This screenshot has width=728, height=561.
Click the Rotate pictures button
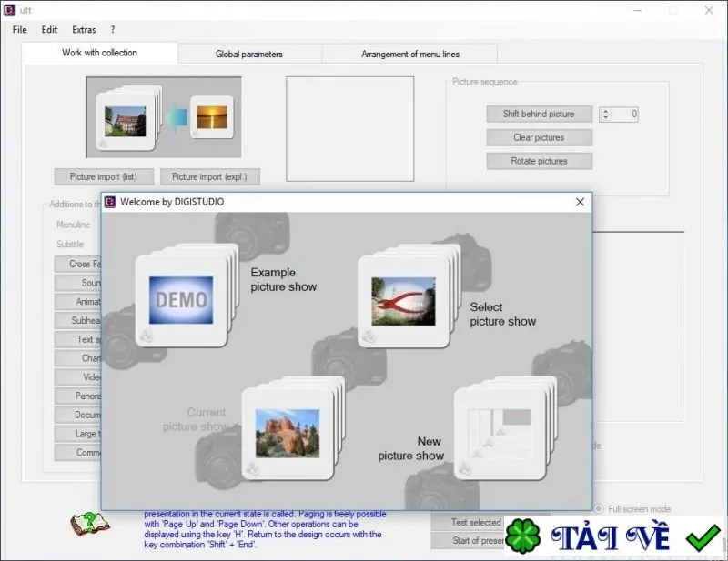539,161
